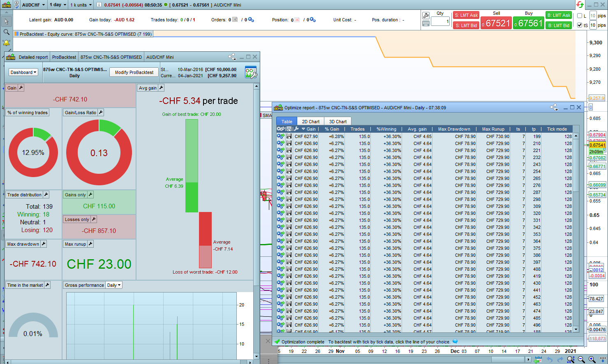Select the zoom magnifier tool in left toolbar
The image size is (608, 364).
pyautogui.click(x=6, y=32)
